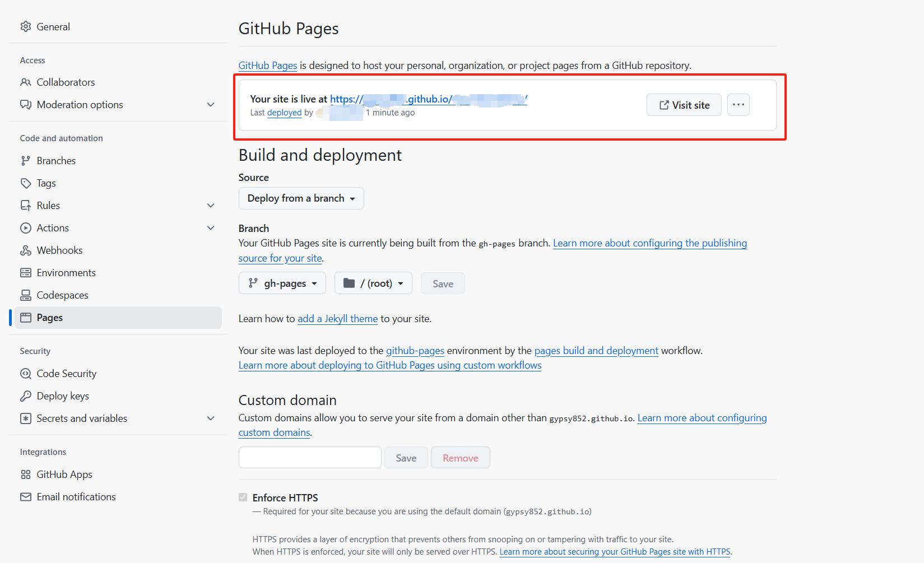This screenshot has width=924, height=563.
Task: Click the Secrets and variables asterisk icon
Action: point(26,418)
